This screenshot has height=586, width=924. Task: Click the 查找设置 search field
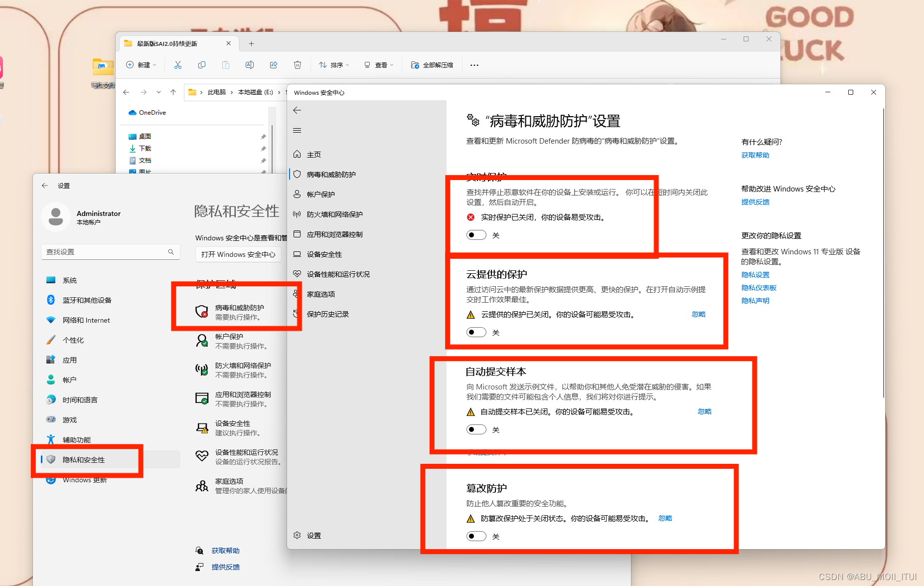coord(111,252)
